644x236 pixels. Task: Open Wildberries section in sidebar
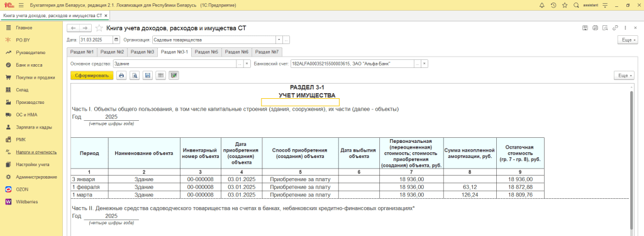click(x=26, y=202)
